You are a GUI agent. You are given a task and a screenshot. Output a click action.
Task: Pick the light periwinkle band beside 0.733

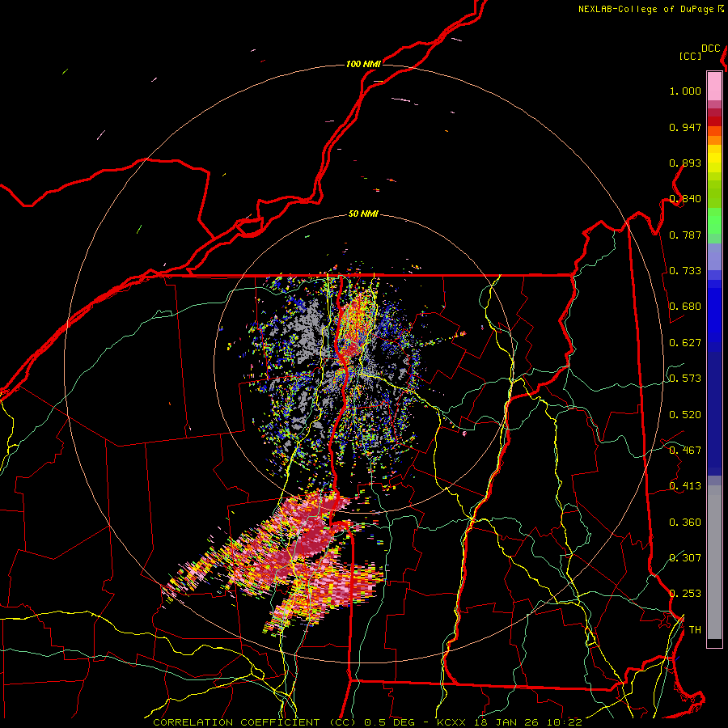coord(714,256)
